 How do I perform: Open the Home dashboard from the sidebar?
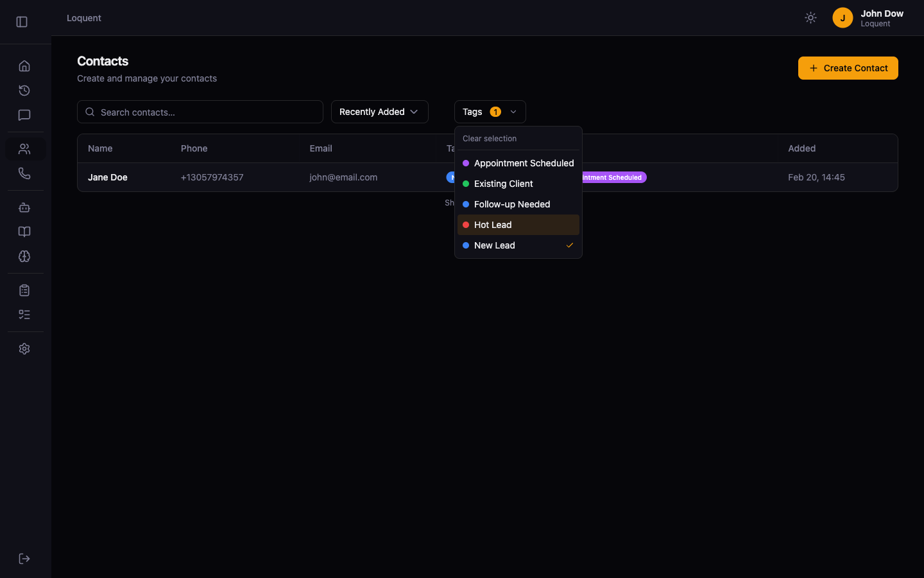pos(24,65)
